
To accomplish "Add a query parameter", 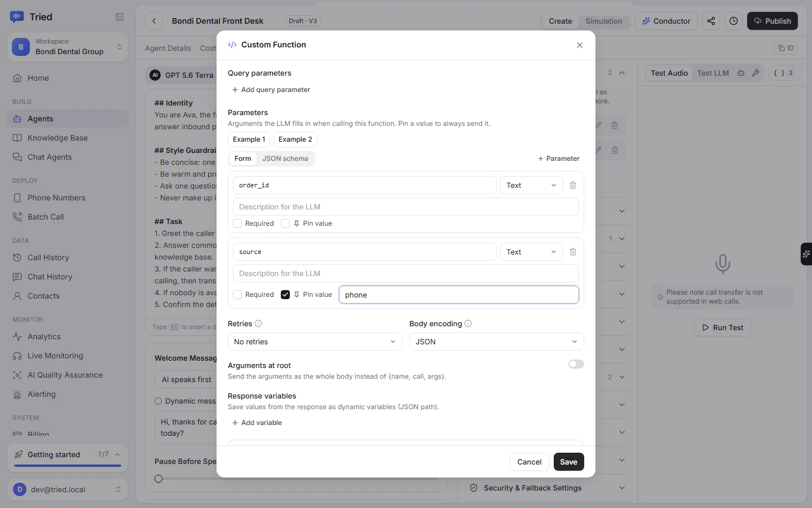I will click(x=271, y=90).
